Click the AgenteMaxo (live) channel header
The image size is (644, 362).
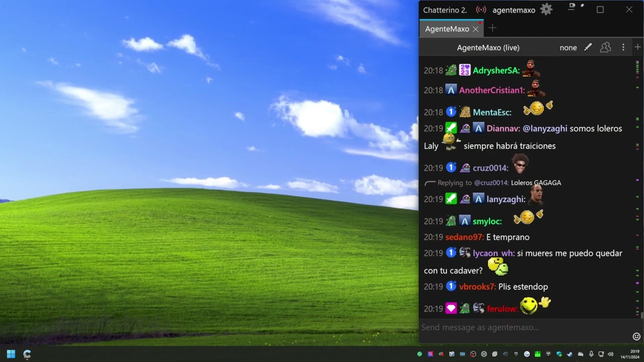[x=488, y=47]
